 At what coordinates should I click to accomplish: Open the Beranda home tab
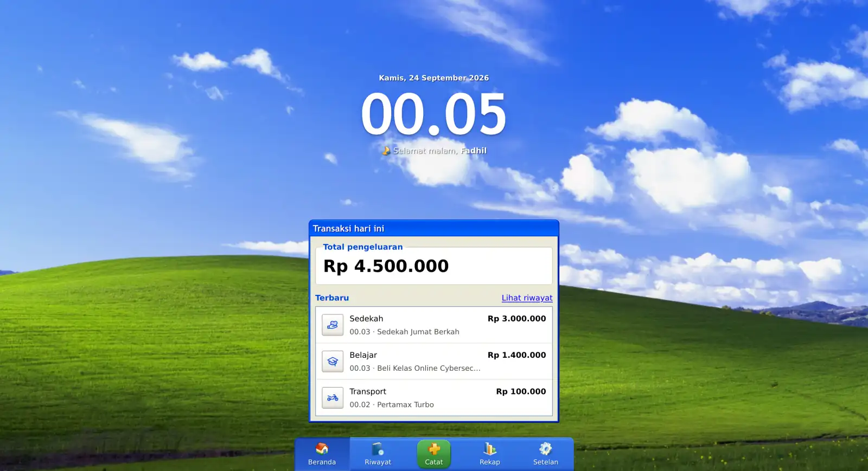click(322, 454)
